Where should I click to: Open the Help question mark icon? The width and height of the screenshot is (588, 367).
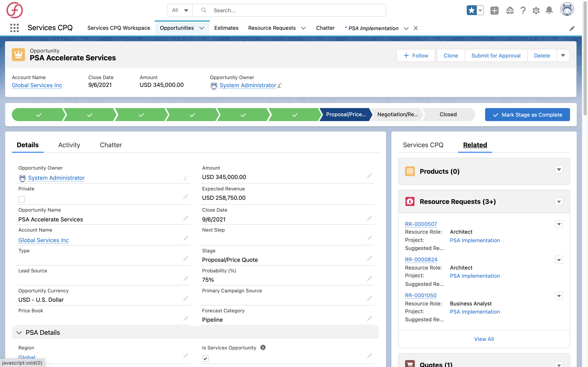[523, 10]
